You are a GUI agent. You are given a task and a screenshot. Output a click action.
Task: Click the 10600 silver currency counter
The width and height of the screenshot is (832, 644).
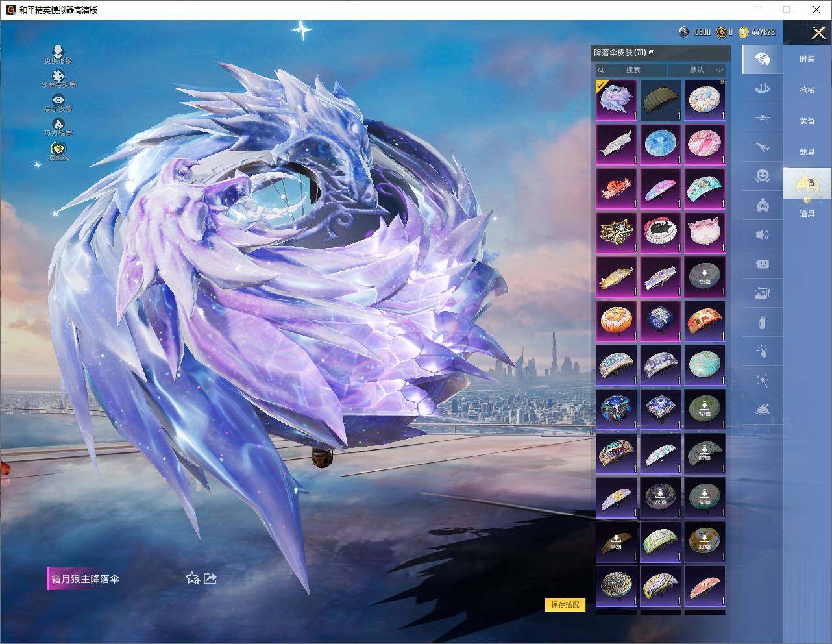click(x=694, y=32)
